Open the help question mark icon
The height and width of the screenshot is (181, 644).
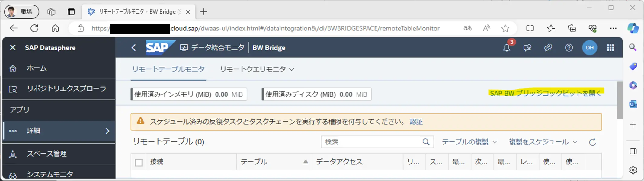[x=569, y=48]
